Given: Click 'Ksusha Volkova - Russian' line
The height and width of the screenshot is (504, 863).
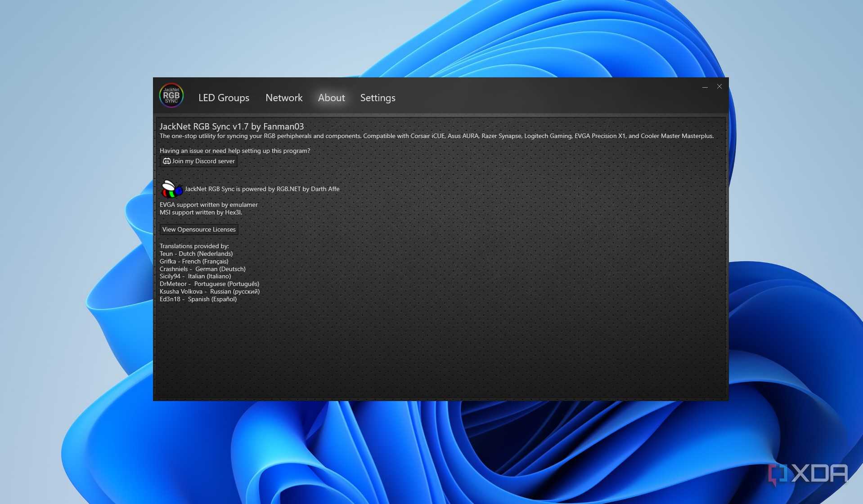Looking at the screenshot, I should tap(210, 291).
